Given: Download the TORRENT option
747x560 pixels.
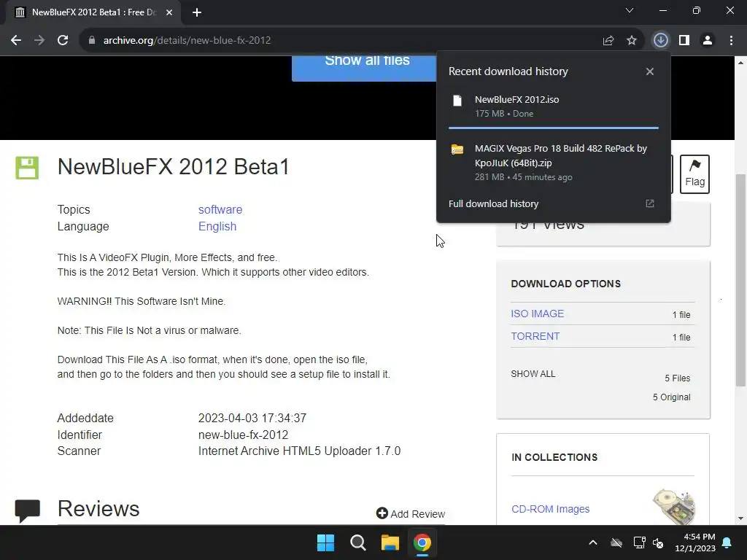Looking at the screenshot, I should (x=535, y=336).
